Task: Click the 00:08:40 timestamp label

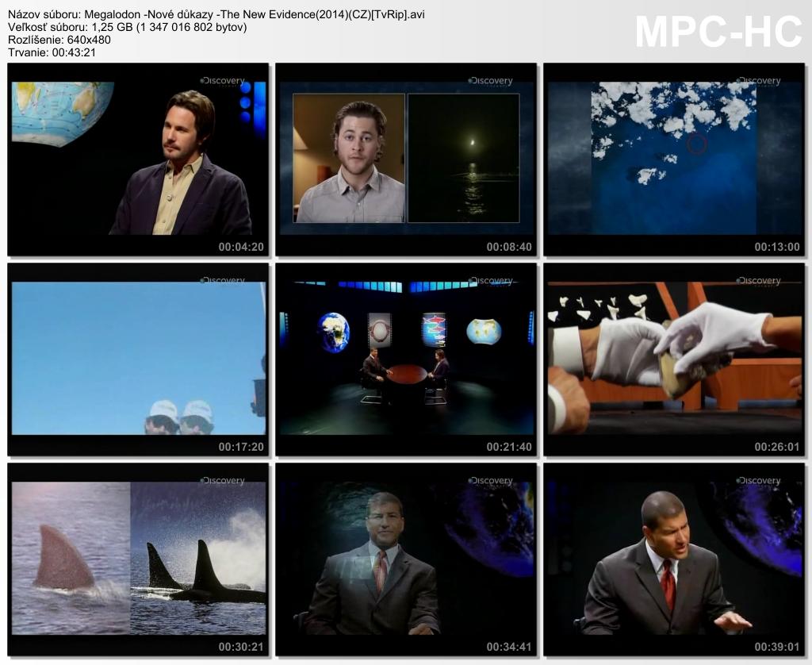Action: (x=509, y=247)
